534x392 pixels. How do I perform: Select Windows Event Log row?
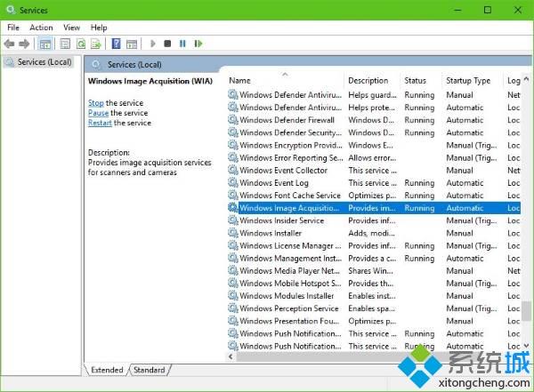[374, 183]
